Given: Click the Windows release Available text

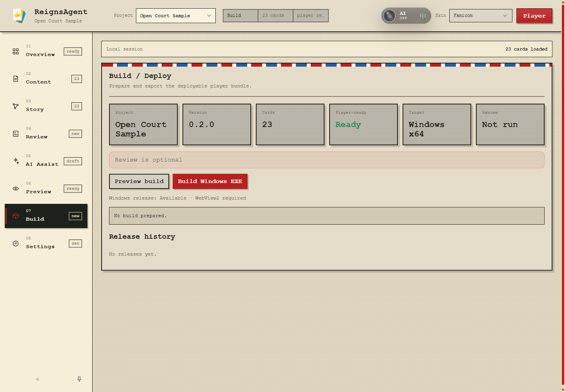Looking at the screenshot, I should point(177,198).
